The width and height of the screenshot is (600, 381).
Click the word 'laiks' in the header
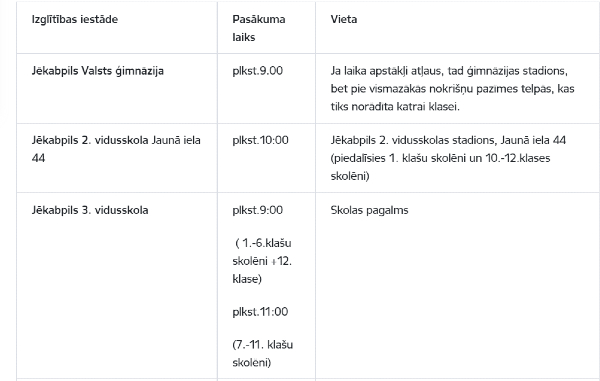[x=243, y=37]
